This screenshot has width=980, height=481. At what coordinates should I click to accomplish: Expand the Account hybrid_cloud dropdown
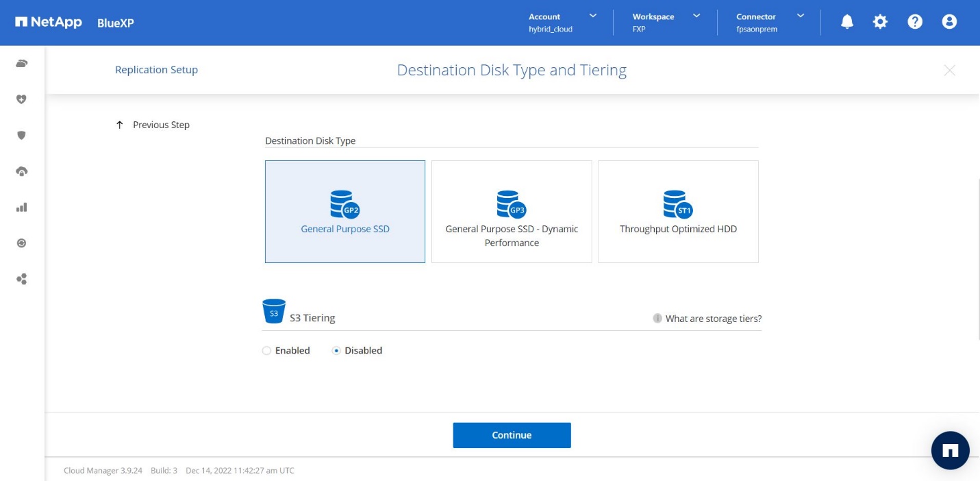click(x=562, y=23)
